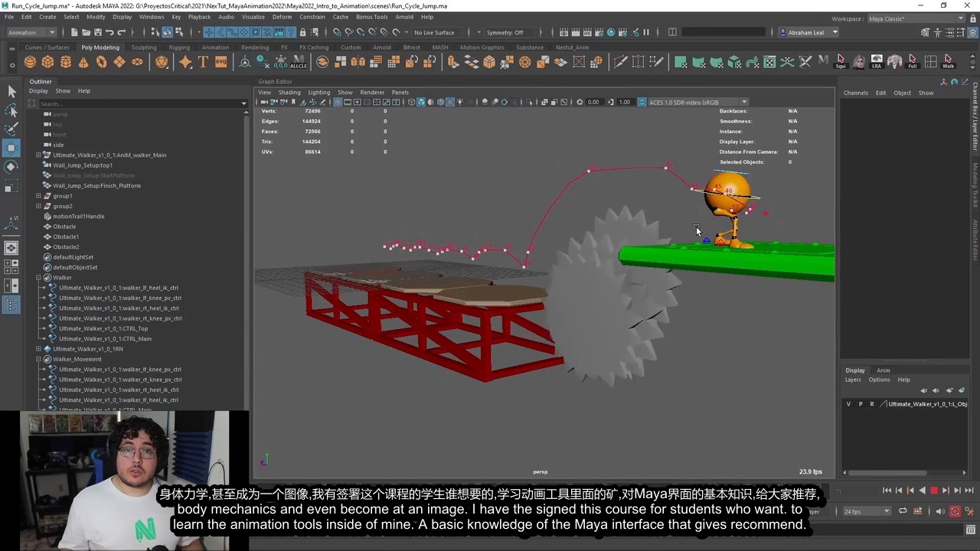Activate the Rotate tool in the toolbox
Viewport: 980px width, 551px height.
[x=11, y=166]
